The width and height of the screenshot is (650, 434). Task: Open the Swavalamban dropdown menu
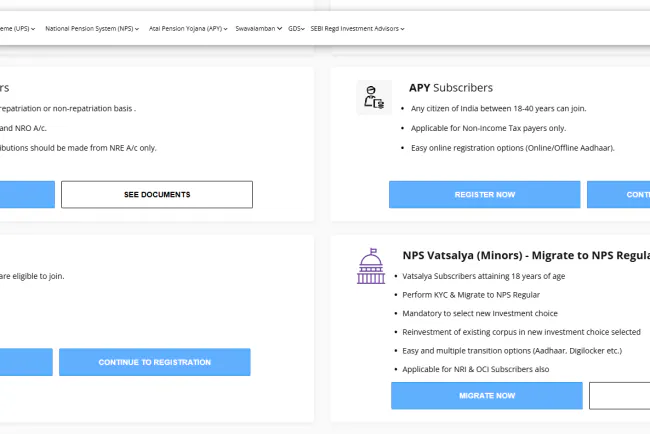[x=259, y=29]
